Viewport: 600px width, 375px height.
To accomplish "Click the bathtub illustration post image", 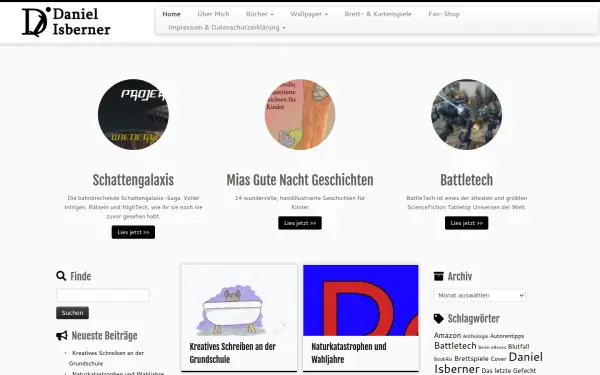I will click(x=239, y=300).
